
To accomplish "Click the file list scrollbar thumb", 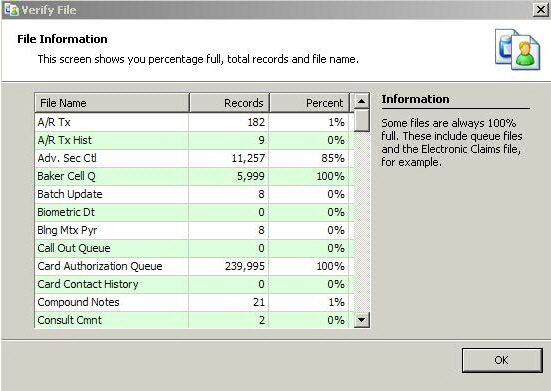I will coord(361,120).
